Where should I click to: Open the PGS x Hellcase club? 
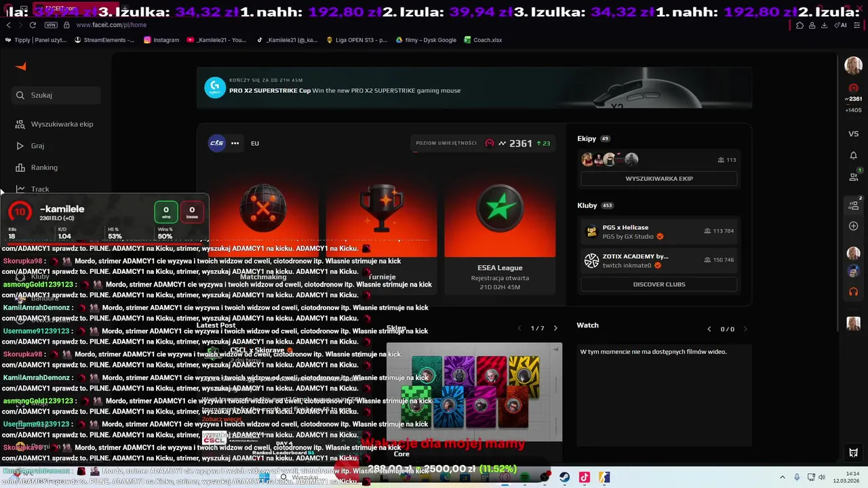658,232
